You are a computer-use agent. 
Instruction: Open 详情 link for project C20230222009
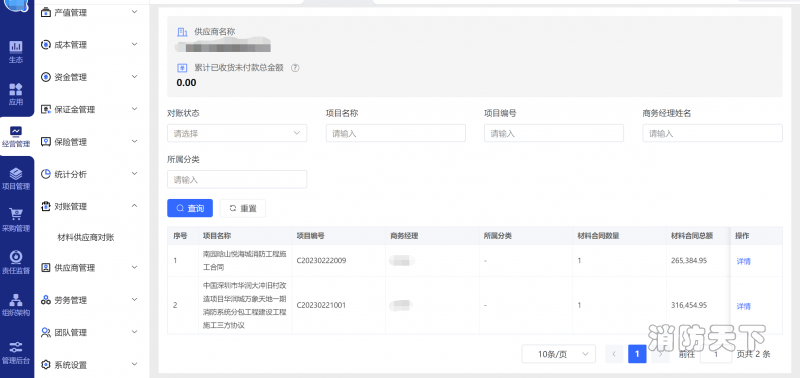pos(743,261)
